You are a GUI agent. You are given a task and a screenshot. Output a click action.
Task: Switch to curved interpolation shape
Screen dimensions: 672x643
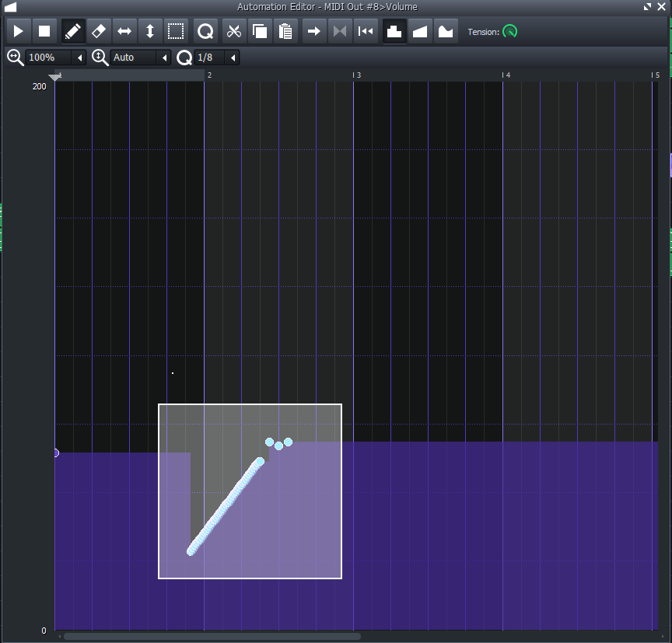tap(445, 31)
